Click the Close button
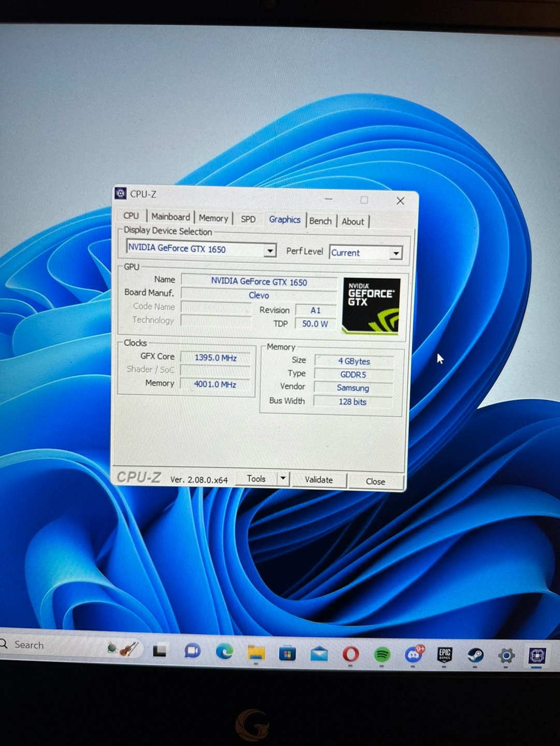560x746 pixels. click(376, 481)
